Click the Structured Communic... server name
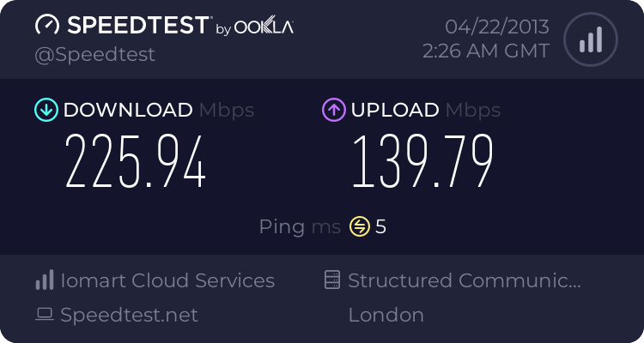The width and height of the screenshot is (644, 343). 465,280
